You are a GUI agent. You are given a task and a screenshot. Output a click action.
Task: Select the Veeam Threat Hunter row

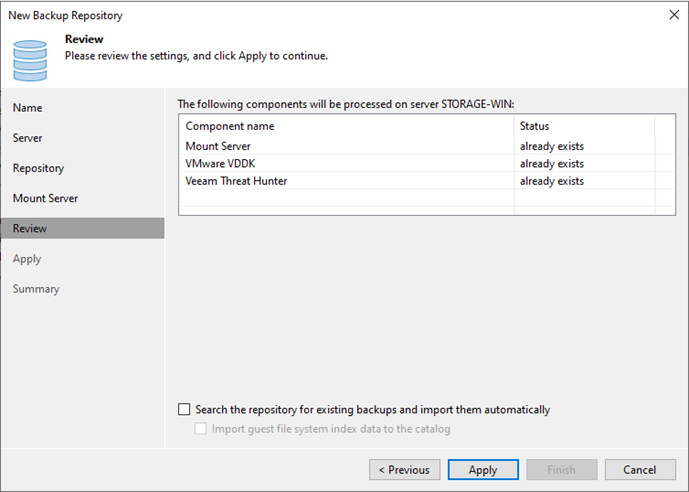pos(426,181)
